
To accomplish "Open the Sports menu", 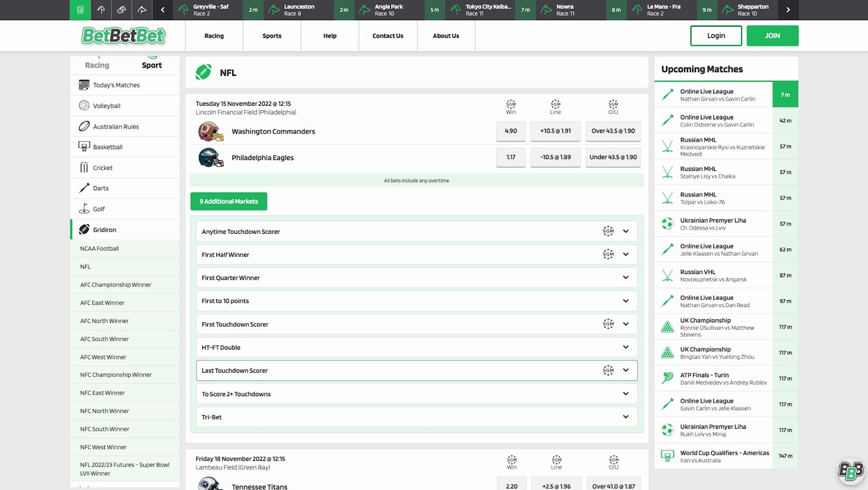I will click(x=272, y=36).
